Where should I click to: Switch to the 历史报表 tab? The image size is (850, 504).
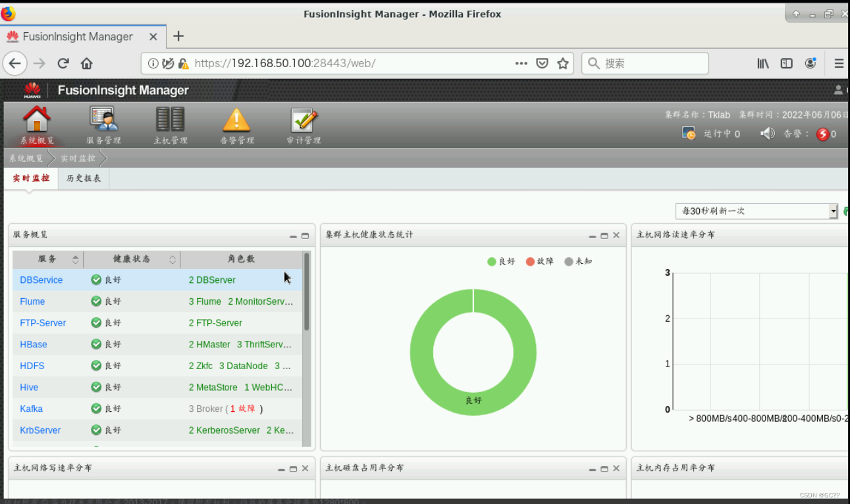pyautogui.click(x=84, y=178)
